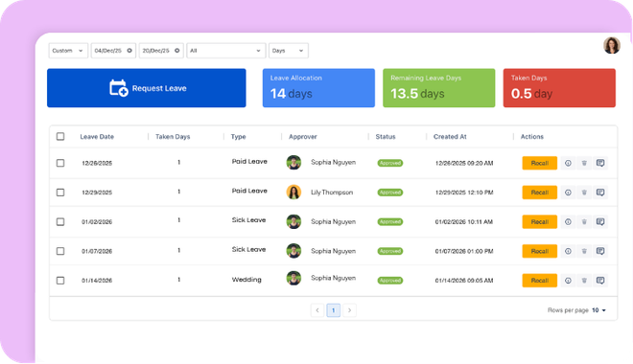Screen dimensions: 633x364
Task: Go to previous page arrow
Action: [317, 310]
